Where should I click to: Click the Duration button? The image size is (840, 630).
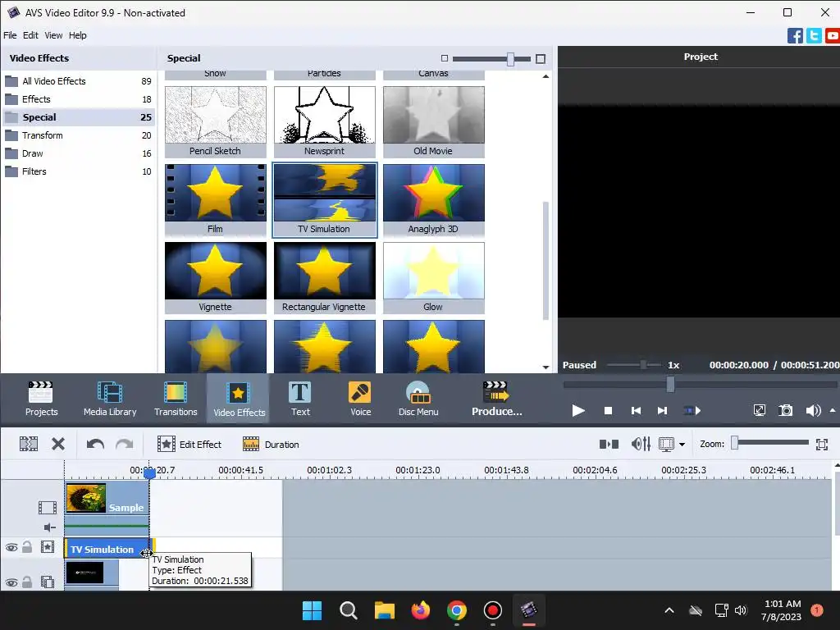[x=271, y=444]
